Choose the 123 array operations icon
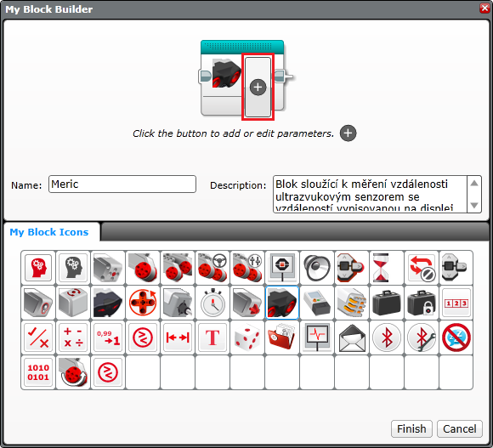The height and width of the screenshot is (448, 493). 456,303
